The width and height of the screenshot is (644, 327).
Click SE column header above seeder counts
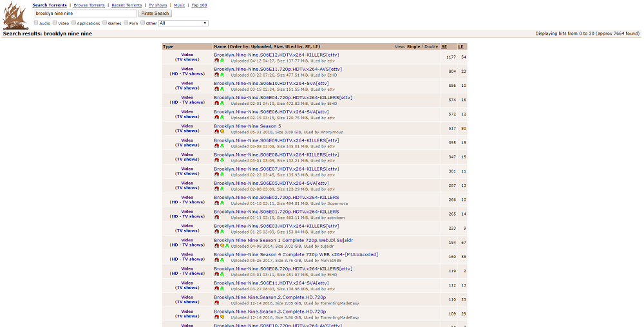444,47
